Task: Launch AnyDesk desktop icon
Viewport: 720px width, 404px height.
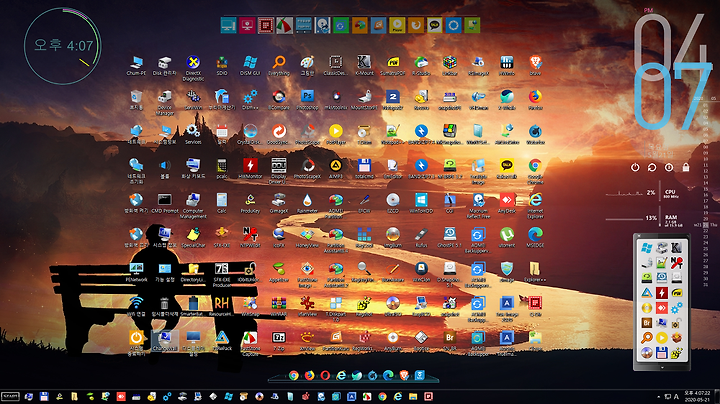Action: point(506,203)
